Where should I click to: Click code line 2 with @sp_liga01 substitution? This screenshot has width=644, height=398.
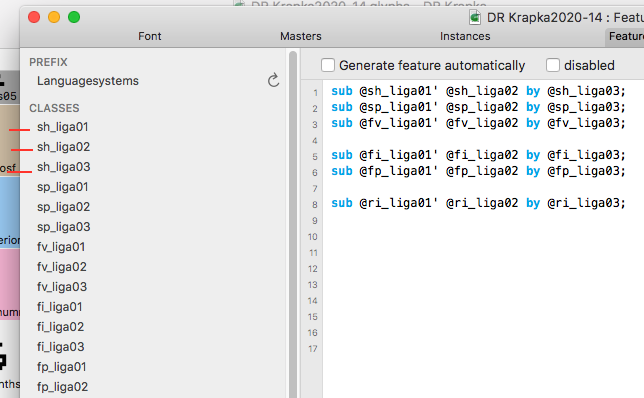click(478, 107)
